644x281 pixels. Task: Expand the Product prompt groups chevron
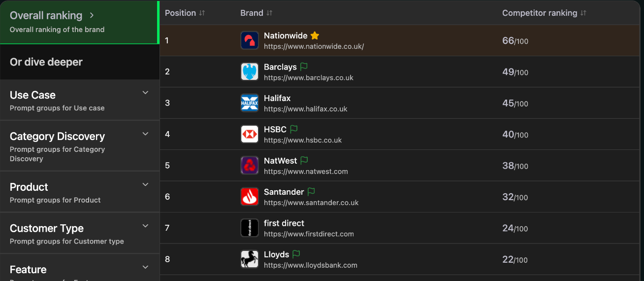145,184
